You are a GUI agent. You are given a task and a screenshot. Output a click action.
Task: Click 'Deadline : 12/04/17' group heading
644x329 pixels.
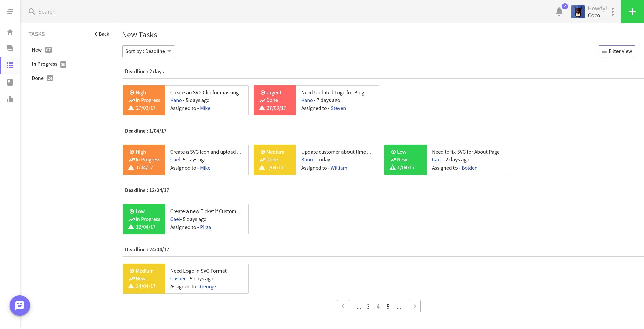click(x=147, y=190)
